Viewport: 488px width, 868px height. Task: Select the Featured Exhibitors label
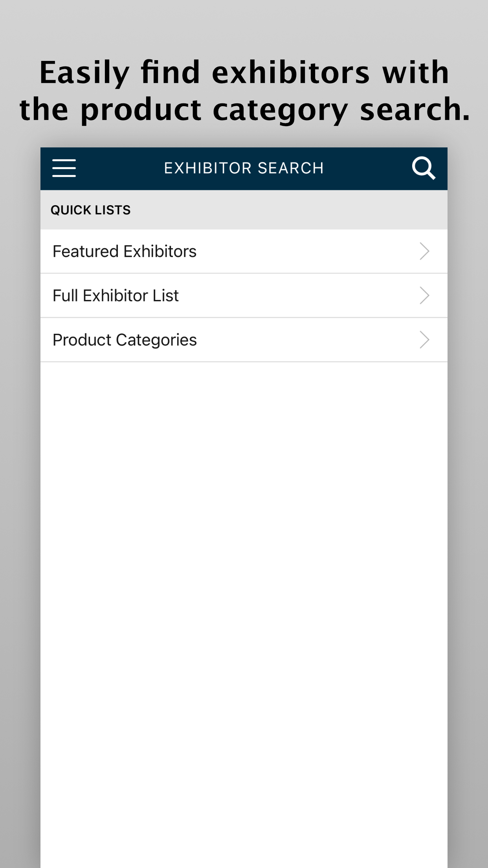click(125, 251)
